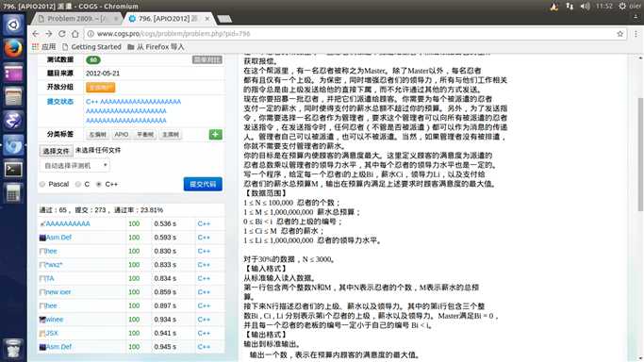The image size is (644, 362).
Task: Bookmark this page with the star icon
Action: click(619, 34)
